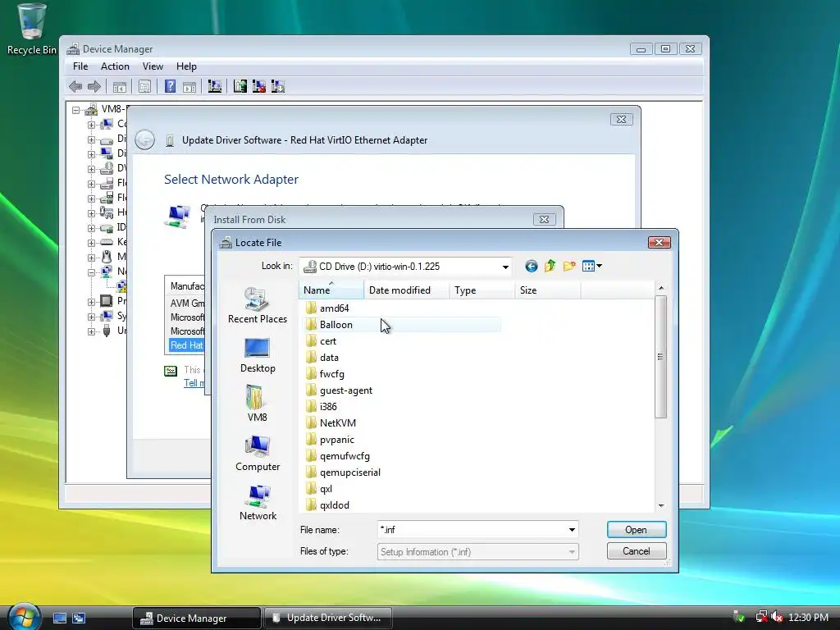Open Device Manager Help menu

[x=186, y=66]
